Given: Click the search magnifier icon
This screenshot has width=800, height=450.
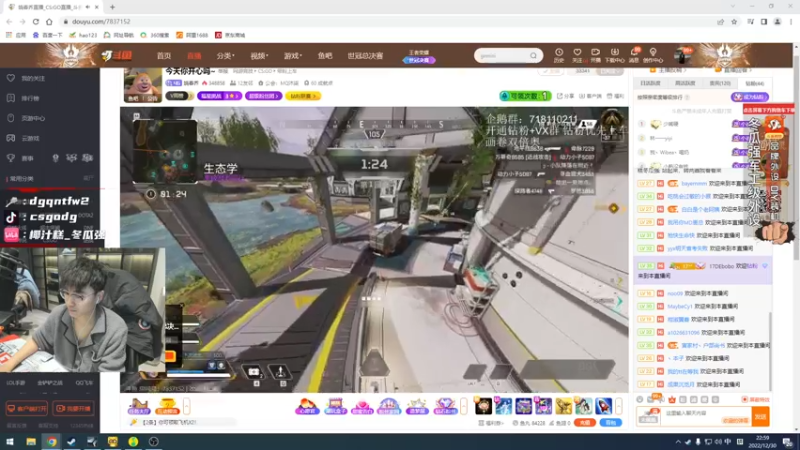Looking at the screenshot, I should 534,56.
